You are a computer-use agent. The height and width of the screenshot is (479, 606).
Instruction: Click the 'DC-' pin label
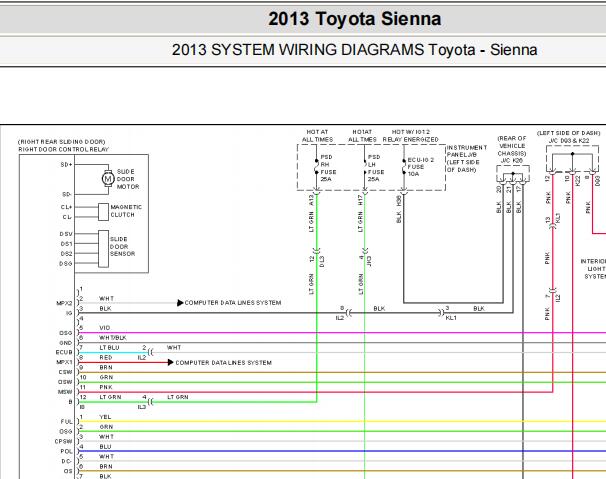click(x=67, y=461)
